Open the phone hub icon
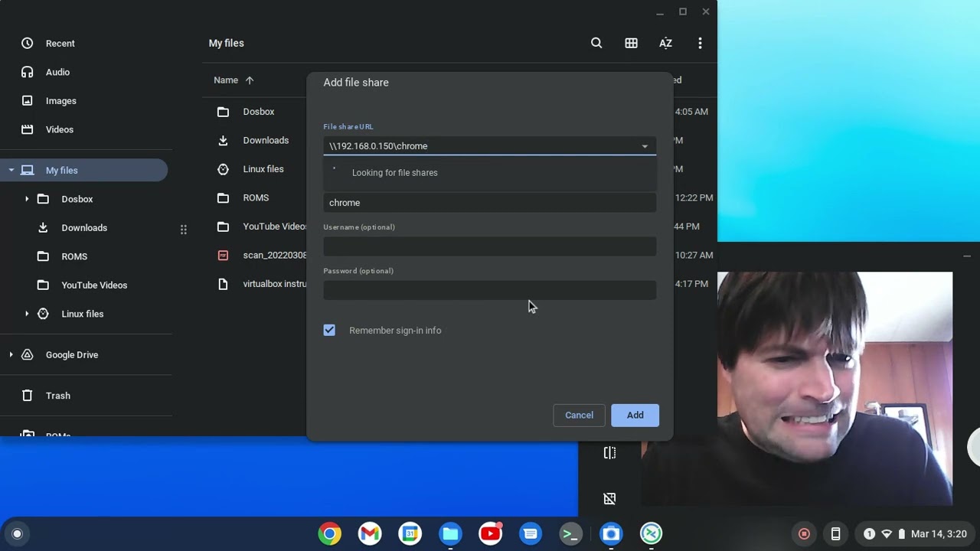The image size is (980, 551). point(836,533)
